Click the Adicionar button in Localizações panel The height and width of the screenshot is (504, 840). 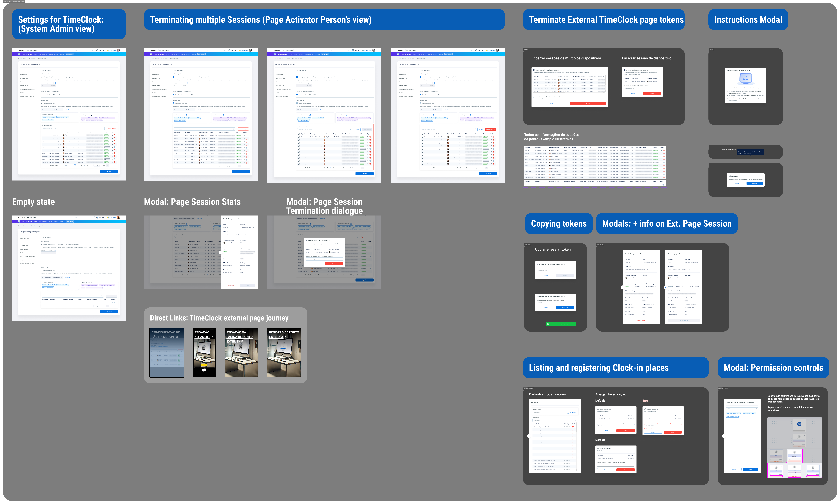573,412
